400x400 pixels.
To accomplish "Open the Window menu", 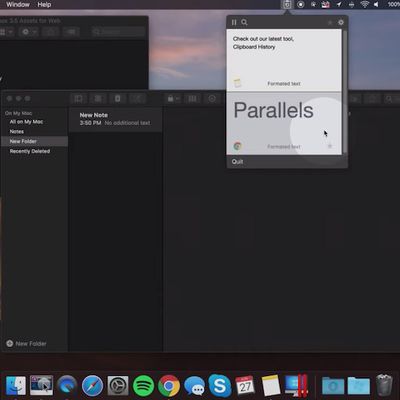I will (x=18, y=4).
